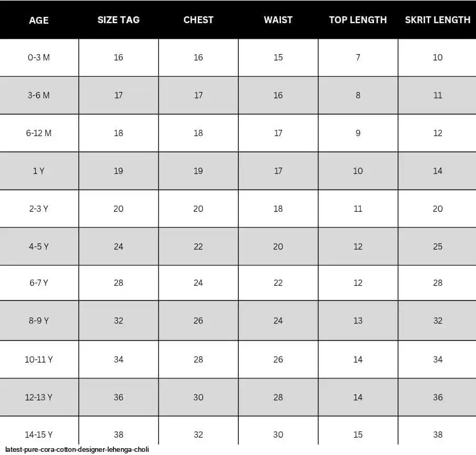476x455 pixels.
Task: Click the 6-7 Y age cell
Action: [x=39, y=283]
